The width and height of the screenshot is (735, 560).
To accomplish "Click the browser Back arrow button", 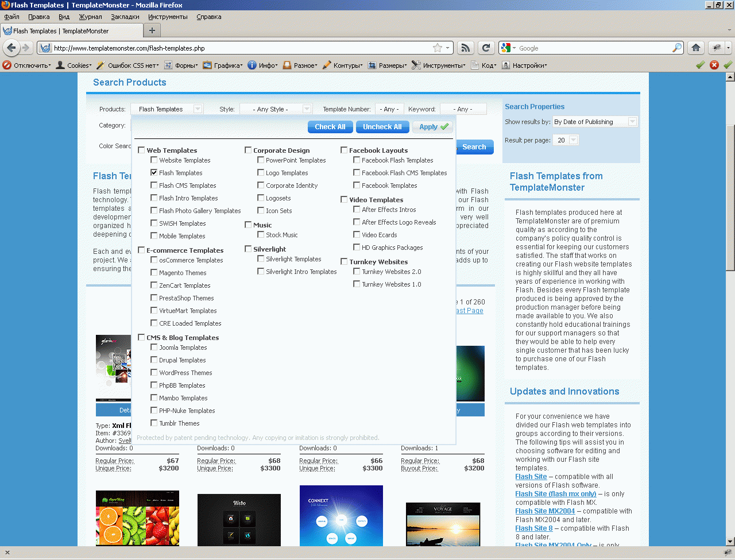I will 11,48.
